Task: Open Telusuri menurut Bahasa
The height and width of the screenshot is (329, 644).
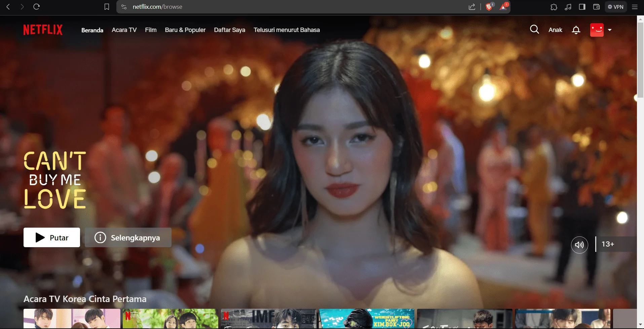Action: [x=287, y=30]
